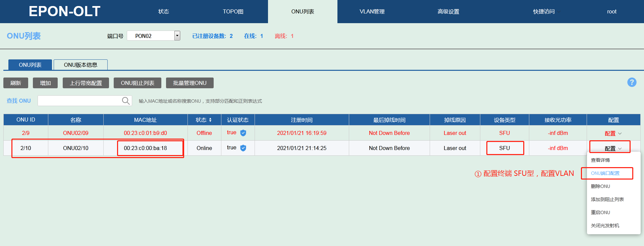
Task: Open the ONU阻止列表 button
Action: point(138,83)
